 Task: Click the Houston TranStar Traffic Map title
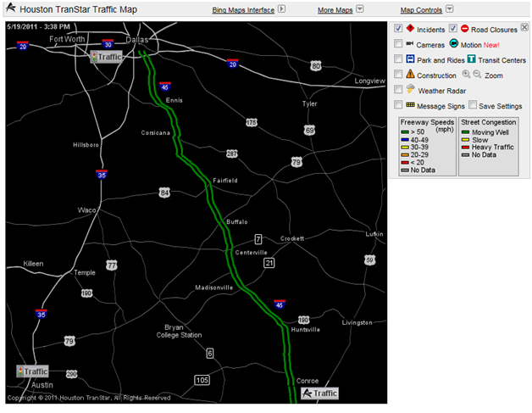[x=79, y=9]
